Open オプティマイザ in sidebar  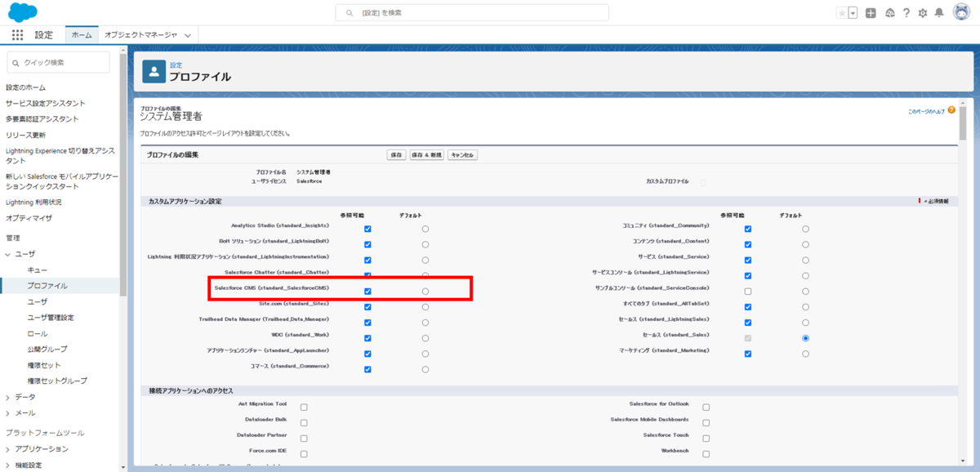29,218
